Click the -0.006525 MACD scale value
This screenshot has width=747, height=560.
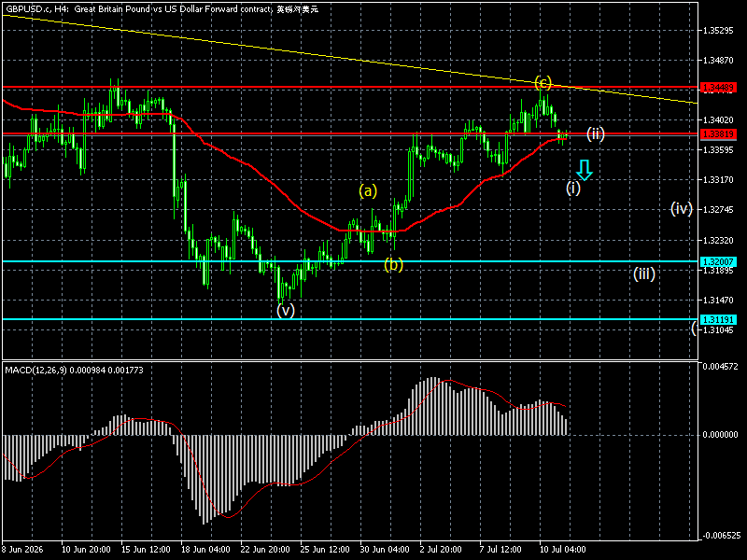click(720, 536)
